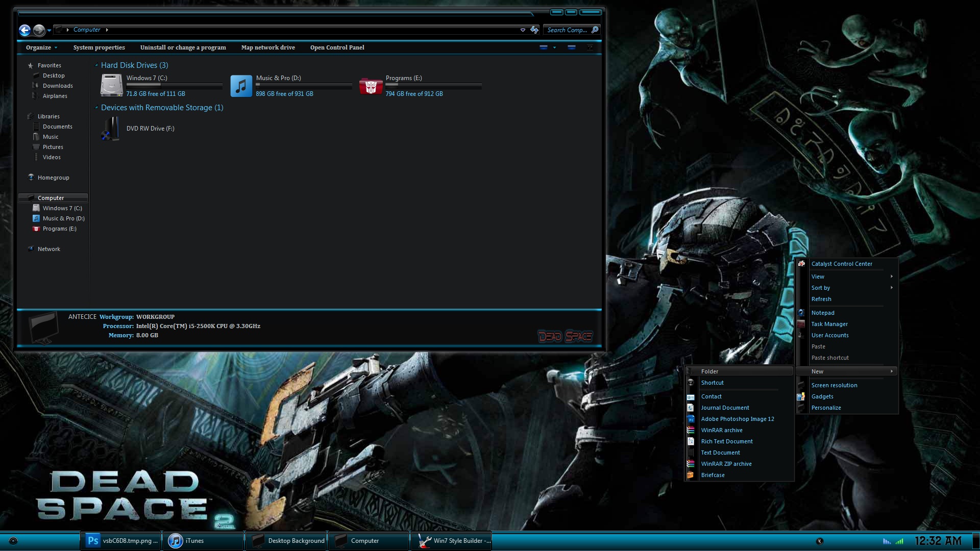
Task: Select Network in navigation pane
Action: point(48,249)
